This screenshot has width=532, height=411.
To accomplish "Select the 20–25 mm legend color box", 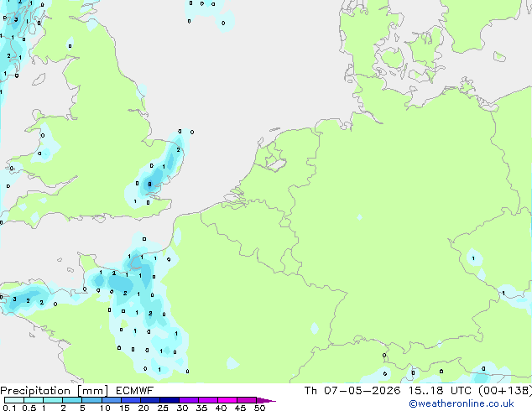I will (x=149, y=400).
